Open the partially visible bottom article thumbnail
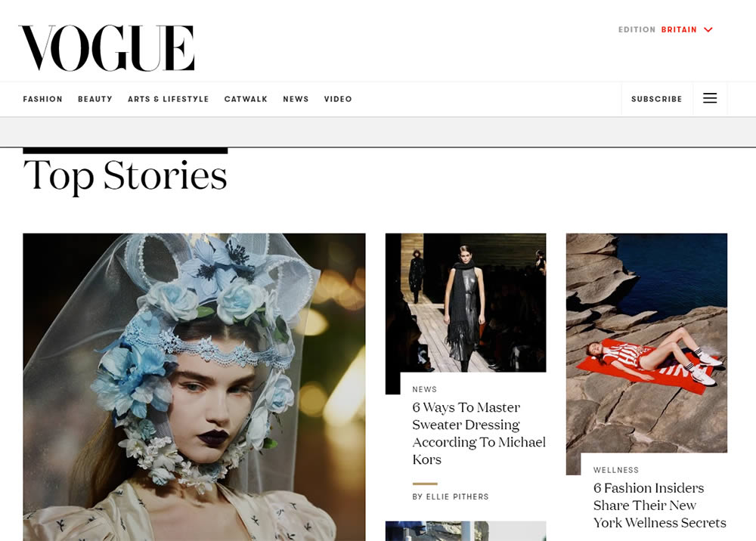The width and height of the screenshot is (756, 541). pyautogui.click(x=466, y=531)
